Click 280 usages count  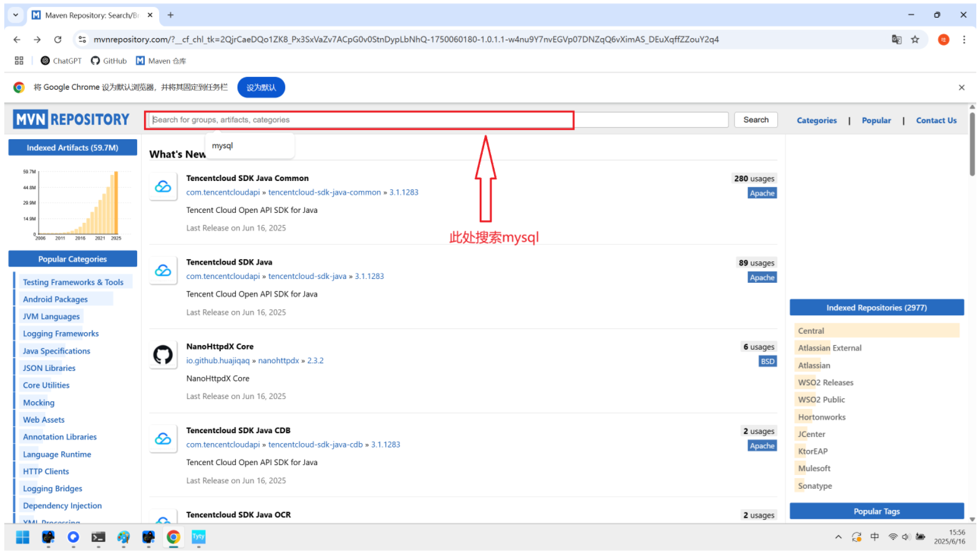(x=754, y=179)
